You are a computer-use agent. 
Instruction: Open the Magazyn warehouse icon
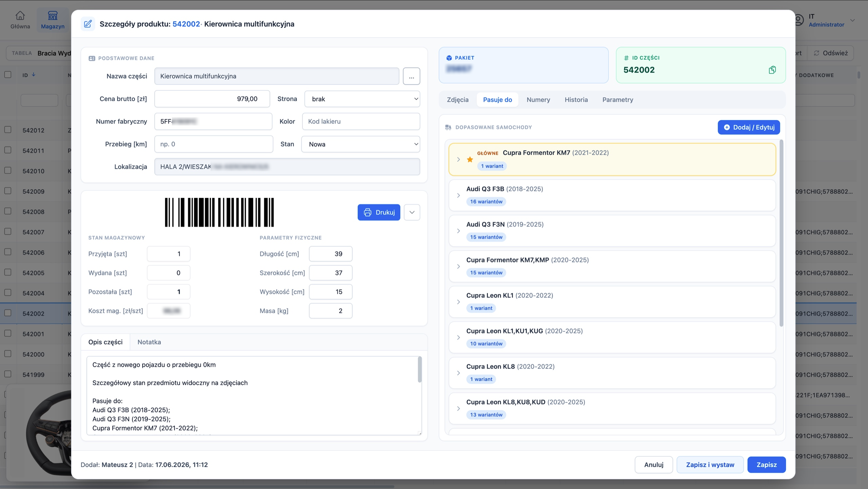pos(53,15)
